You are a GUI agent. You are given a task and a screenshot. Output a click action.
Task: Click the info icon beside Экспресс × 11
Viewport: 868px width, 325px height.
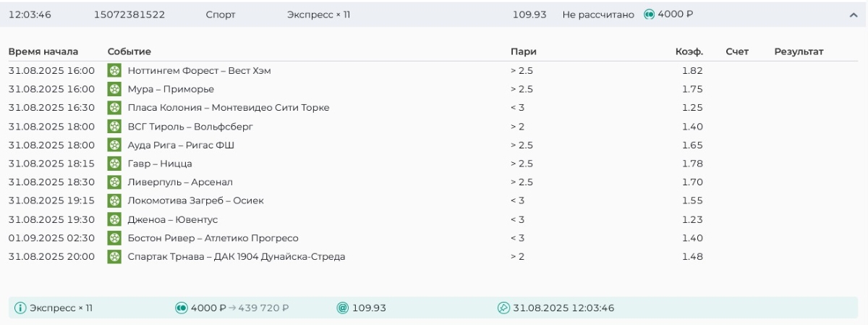coord(20,308)
